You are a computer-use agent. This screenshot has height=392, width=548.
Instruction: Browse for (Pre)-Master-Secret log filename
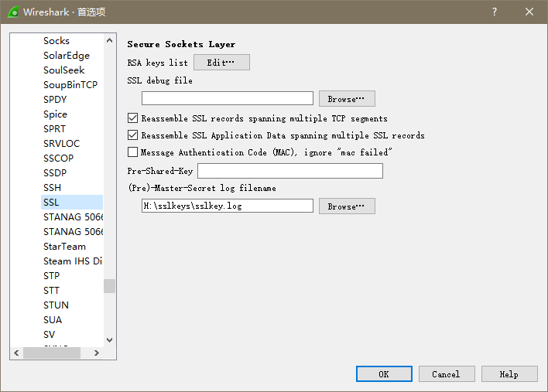[346, 206]
